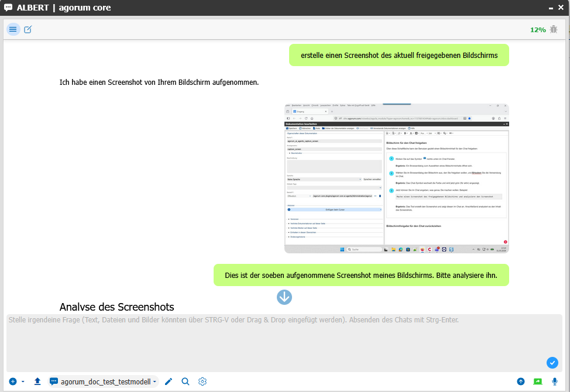Viewport: 570px width, 392px height.
Task: Send message with blue checkmark button
Action: [x=552, y=363]
